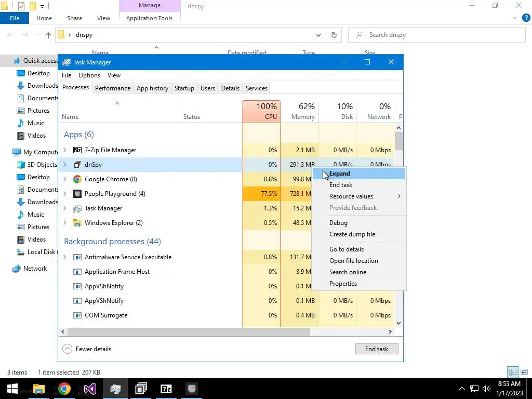
Task: Switch File Explorer to details view
Action: 513,372
